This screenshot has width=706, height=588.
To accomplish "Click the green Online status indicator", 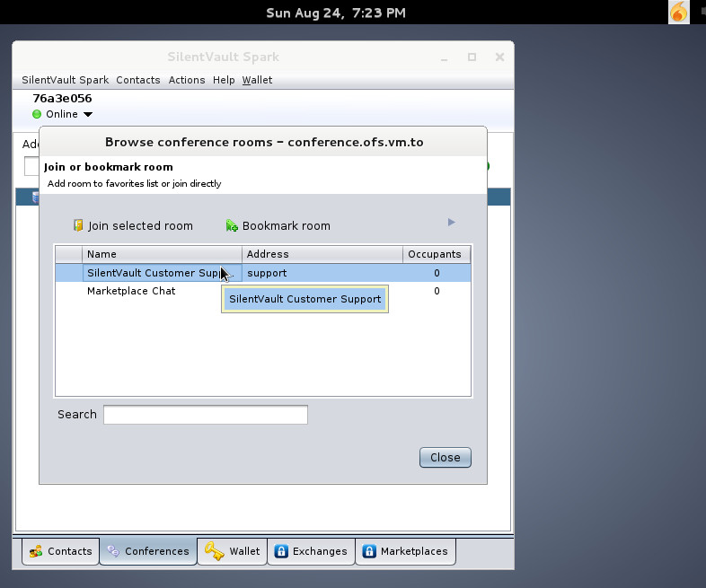I will pyautogui.click(x=37, y=114).
